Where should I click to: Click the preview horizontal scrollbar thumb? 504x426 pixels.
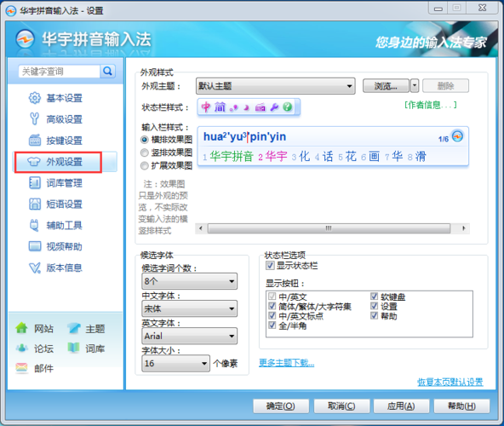[x=329, y=228]
